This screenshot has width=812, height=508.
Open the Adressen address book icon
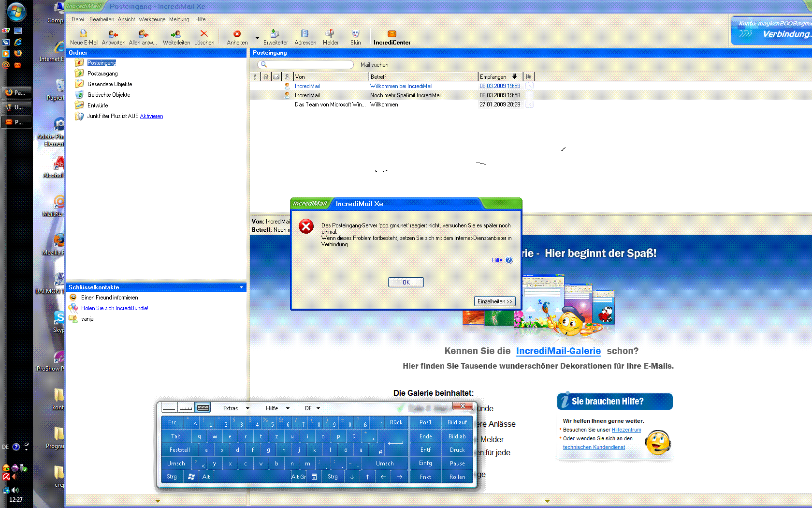pos(305,37)
